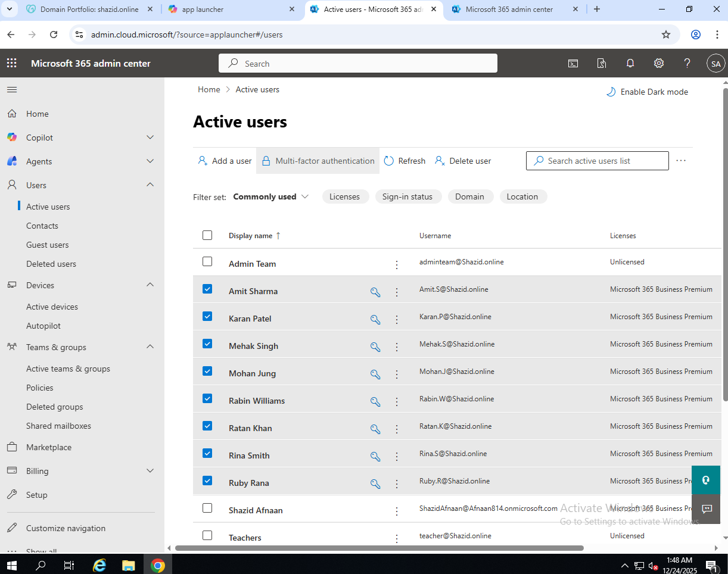Uncheck the Rabin Williams checkbox

click(x=207, y=398)
